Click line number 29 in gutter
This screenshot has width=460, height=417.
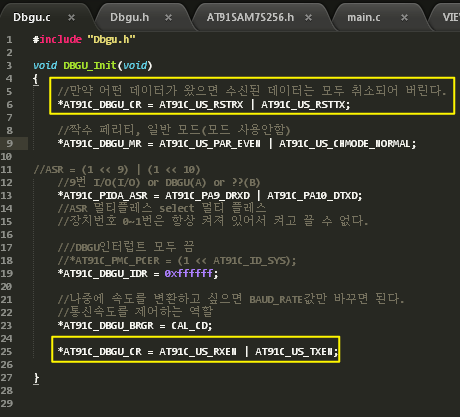click(x=7, y=404)
